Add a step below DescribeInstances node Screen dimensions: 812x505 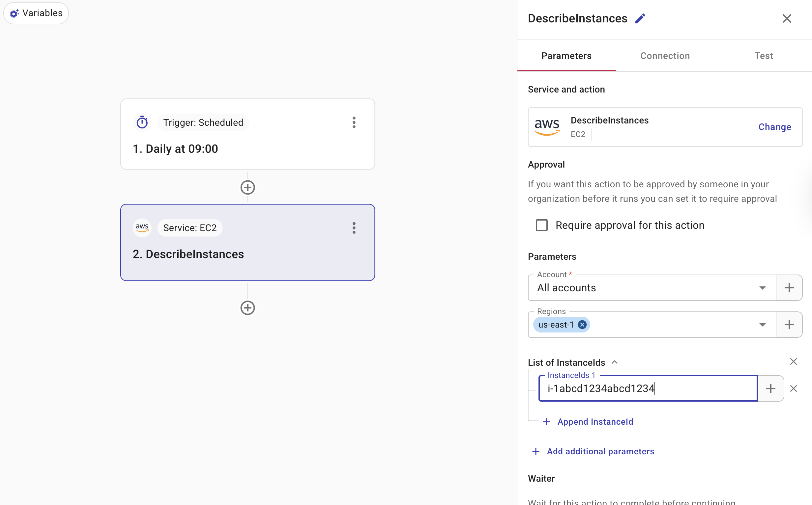pyautogui.click(x=247, y=307)
